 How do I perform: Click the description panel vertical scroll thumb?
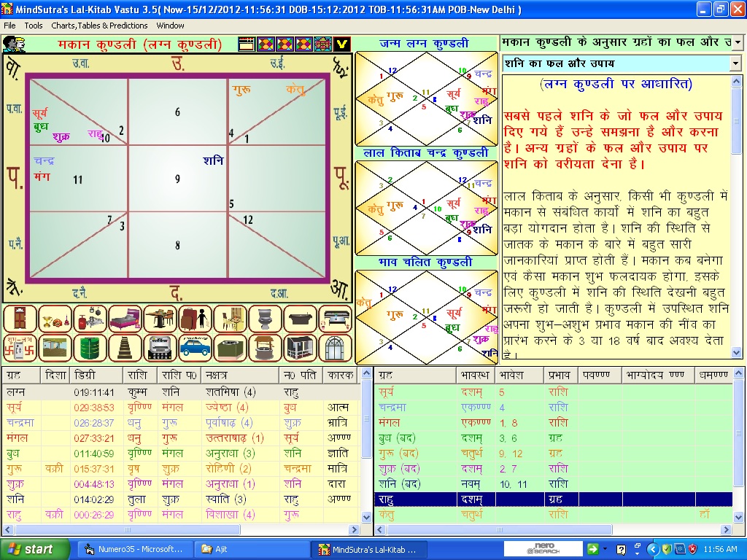(x=736, y=120)
